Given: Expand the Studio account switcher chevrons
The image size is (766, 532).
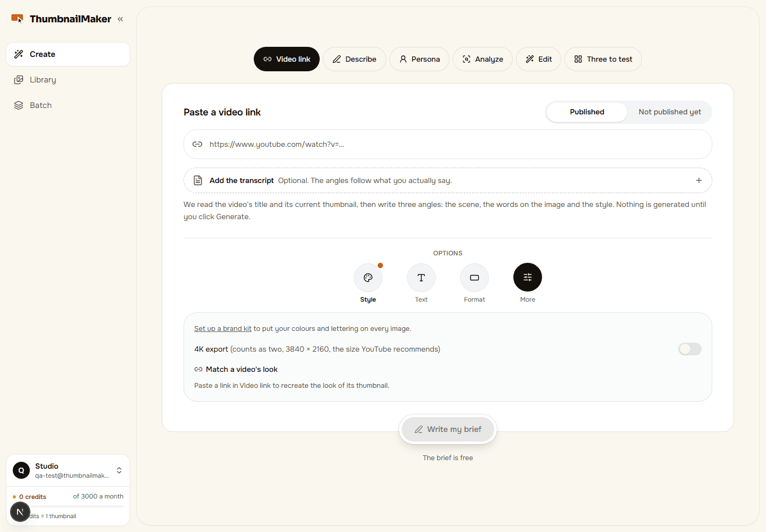Looking at the screenshot, I should click(x=119, y=470).
